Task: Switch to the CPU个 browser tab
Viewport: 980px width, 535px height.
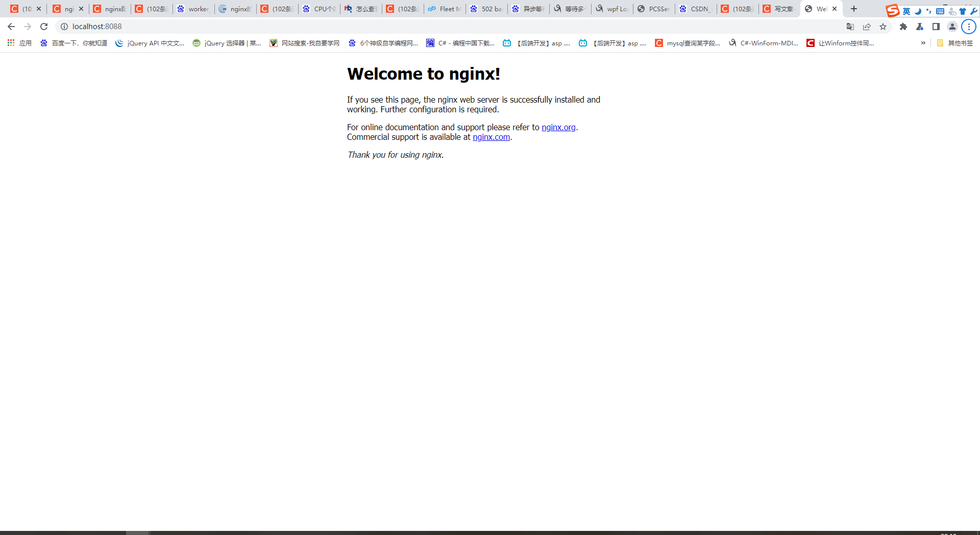Action: [x=319, y=9]
